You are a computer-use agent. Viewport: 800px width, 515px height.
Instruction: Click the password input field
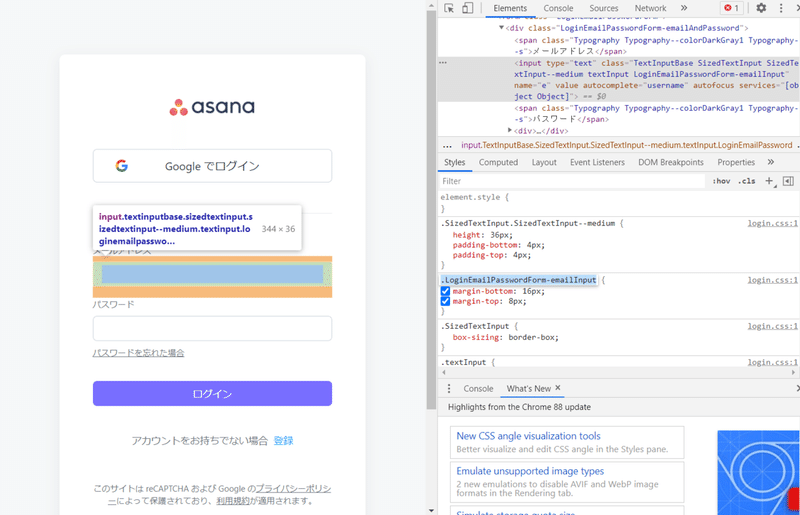click(x=212, y=328)
